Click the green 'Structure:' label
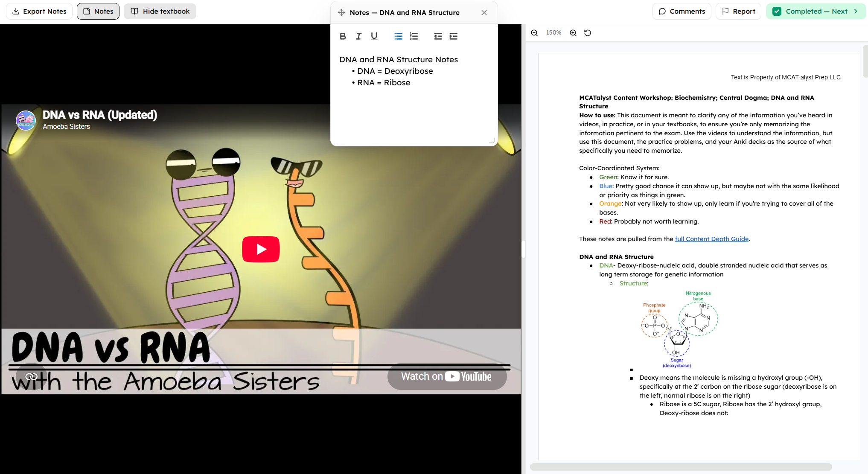Screen dimensions: 868x474 tap(634, 284)
